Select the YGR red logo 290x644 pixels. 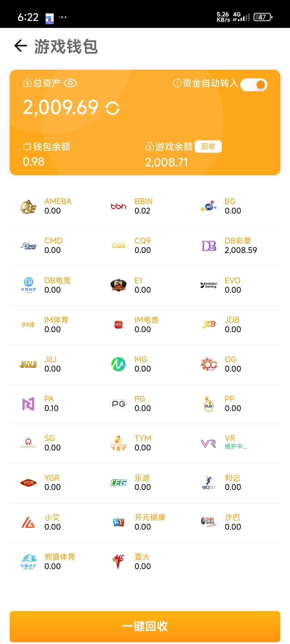[28, 483]
